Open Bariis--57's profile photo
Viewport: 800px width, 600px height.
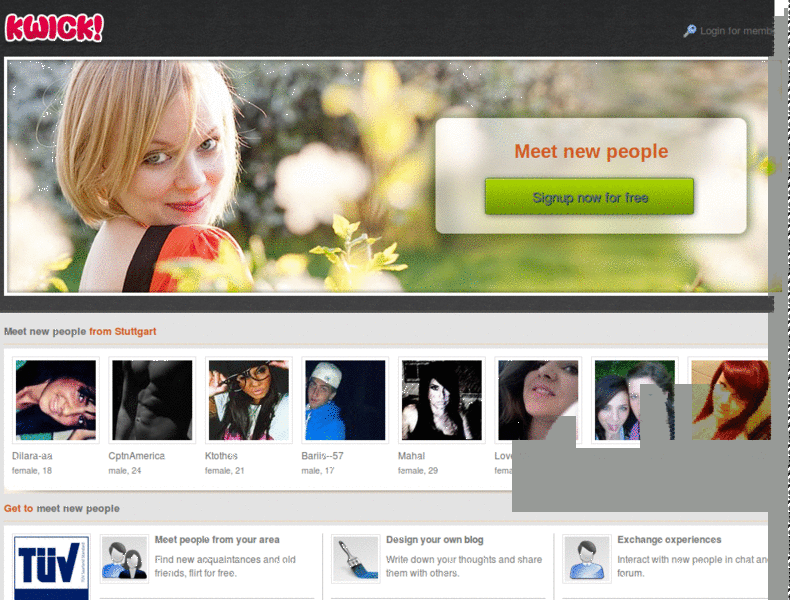[345, 400]
